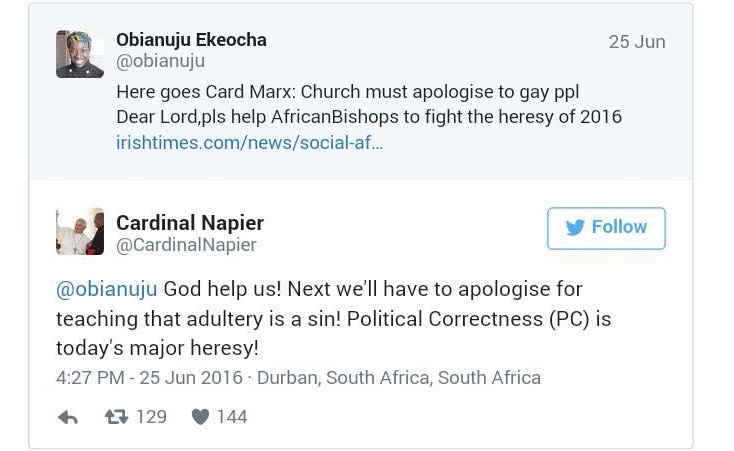Retweet using the retweet icon
The width and height of the screenshot is (734, 451).
click(x=117, y=417)
